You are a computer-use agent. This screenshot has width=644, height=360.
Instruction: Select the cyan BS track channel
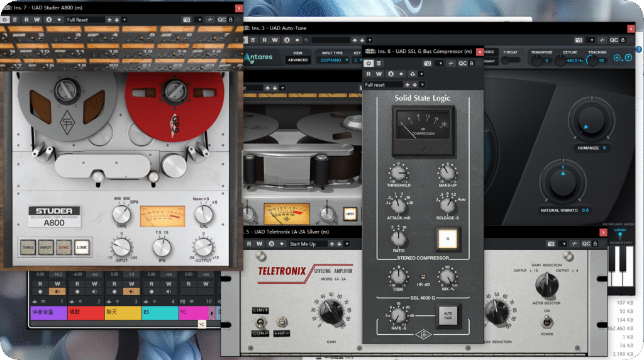tap(160, 312)
